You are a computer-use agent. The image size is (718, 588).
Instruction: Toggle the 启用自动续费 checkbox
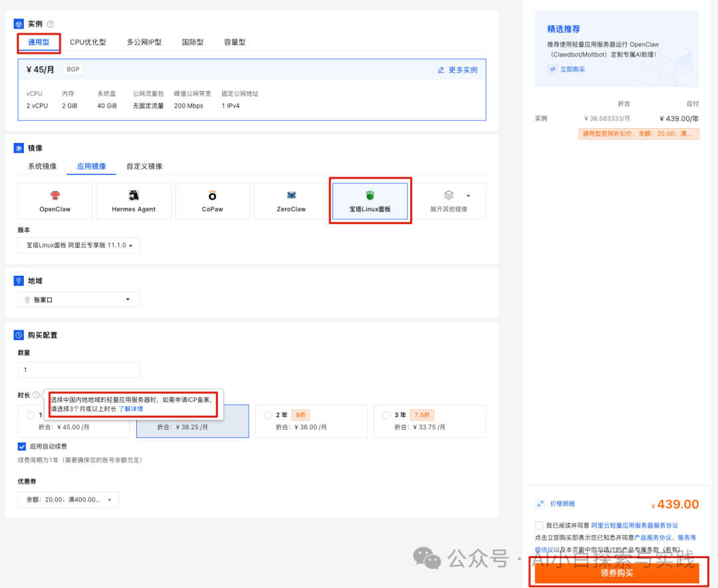pos(22,446)
